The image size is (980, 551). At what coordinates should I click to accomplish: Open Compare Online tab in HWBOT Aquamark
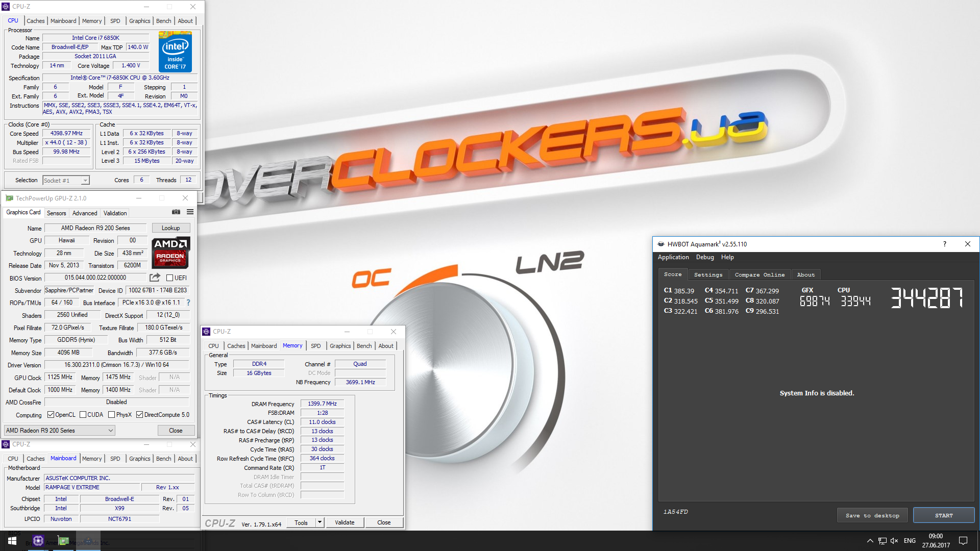pos(760,274)
